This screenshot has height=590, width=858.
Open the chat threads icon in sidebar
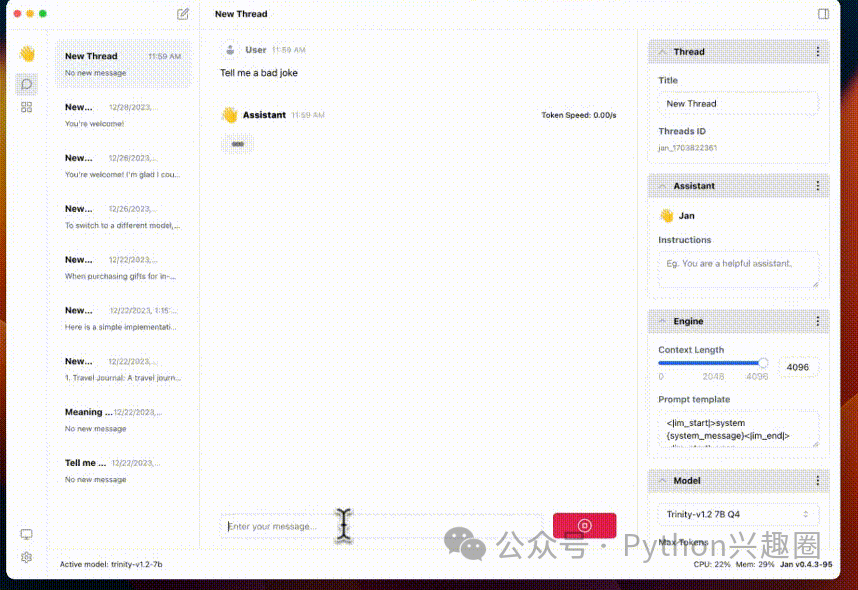coord(26,84)
